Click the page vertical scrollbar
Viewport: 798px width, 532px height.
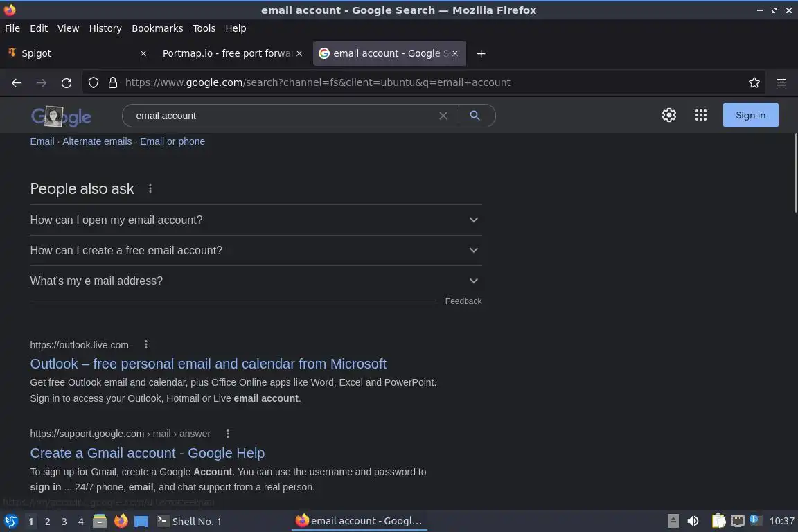(x=795, y=173)
